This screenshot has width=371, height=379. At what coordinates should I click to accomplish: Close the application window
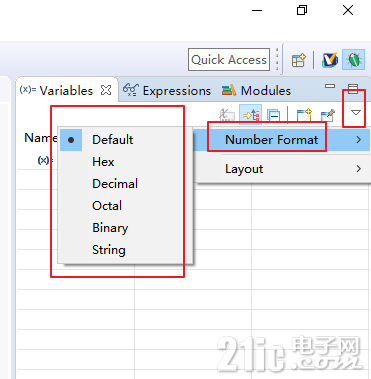tap(348, 10)
